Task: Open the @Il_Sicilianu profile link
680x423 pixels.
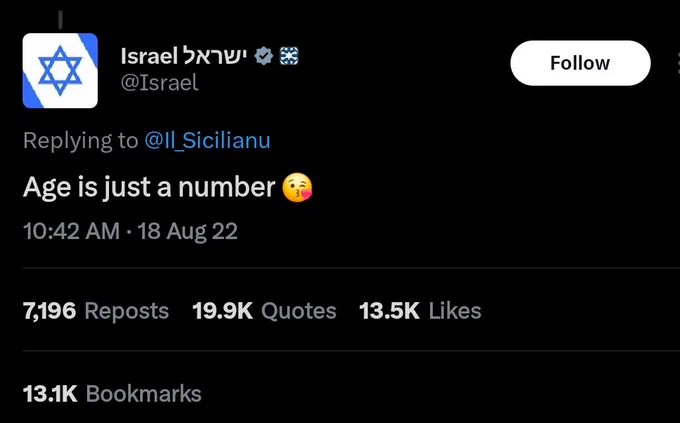Action: click(207, 141)
